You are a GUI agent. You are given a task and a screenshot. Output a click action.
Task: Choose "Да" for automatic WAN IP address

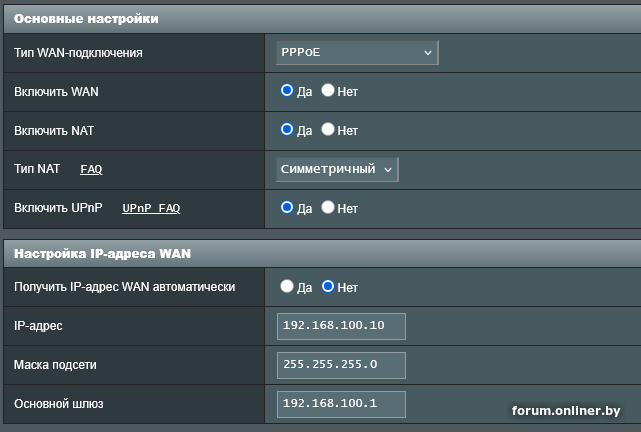tap(287, 287)
